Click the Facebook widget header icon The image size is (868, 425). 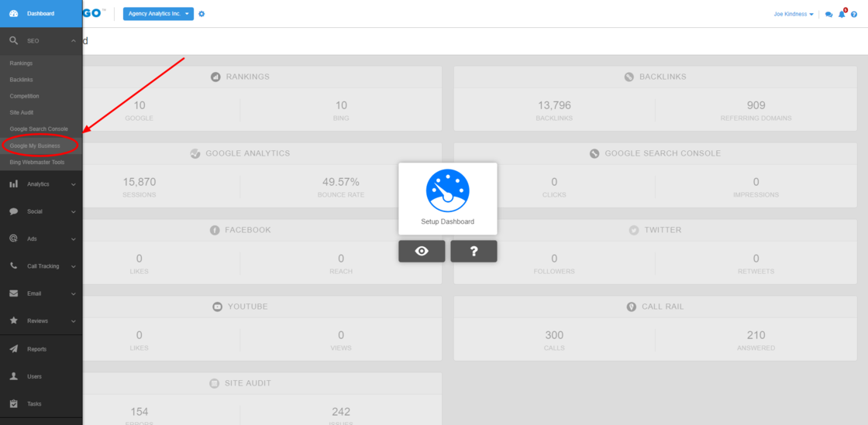[215, 230]
